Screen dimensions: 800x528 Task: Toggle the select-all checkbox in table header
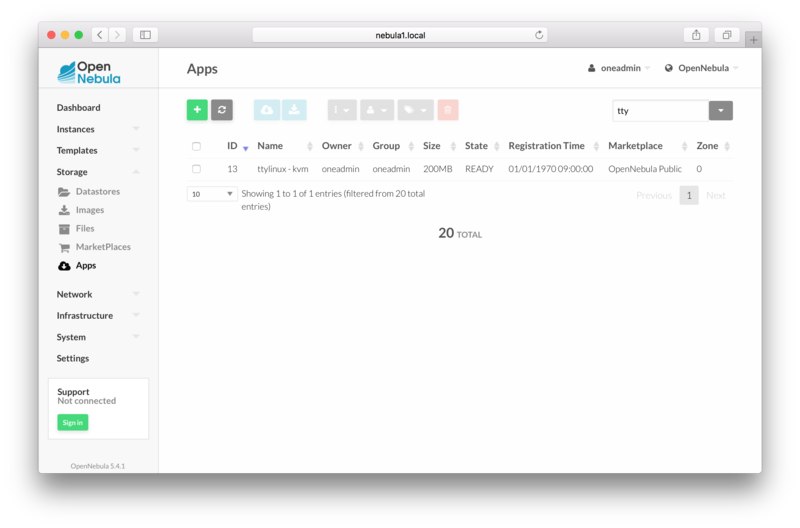pyautogui.click(x=196, y=146)
